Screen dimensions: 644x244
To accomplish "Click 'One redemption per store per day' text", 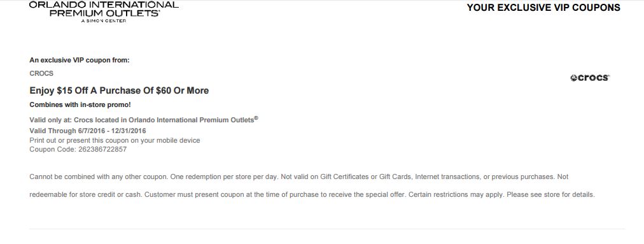I will click(225, 177).
